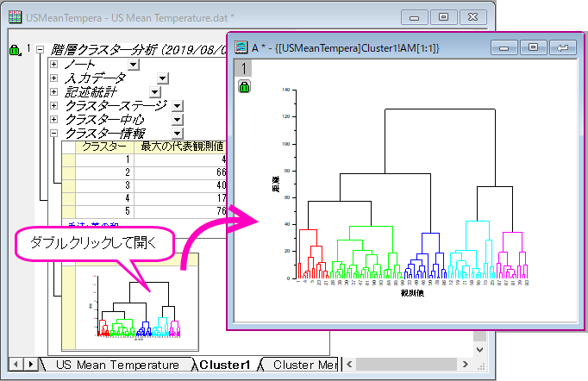The height and width of the screenshot is (381, 588).
Task: Click the green lock icon beside the analysis report
Action: tap(15, 50)
